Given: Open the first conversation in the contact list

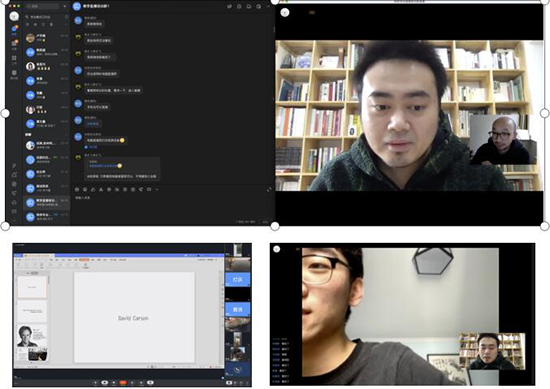Looking at the screenshot, I should 46,38.
